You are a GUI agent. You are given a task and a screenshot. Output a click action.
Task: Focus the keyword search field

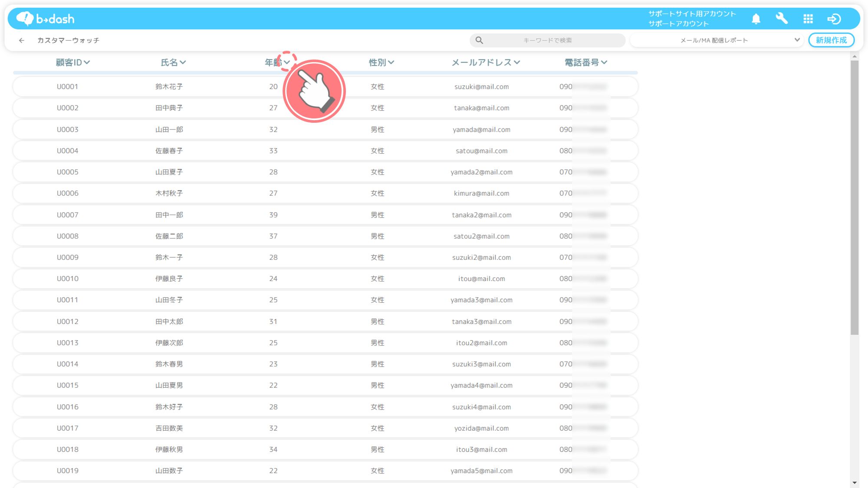point(548,40)
